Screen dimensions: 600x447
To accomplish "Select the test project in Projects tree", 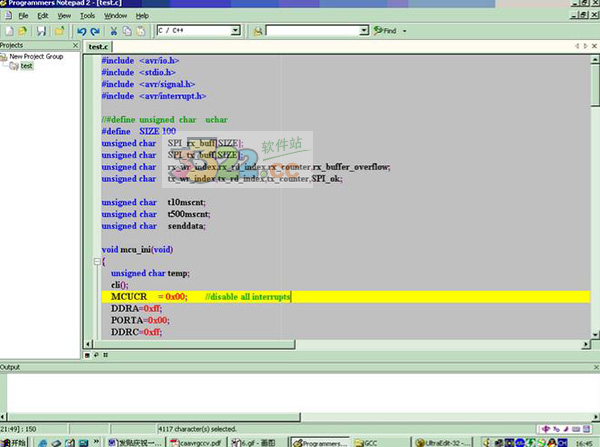I will (x=27, y=66).
